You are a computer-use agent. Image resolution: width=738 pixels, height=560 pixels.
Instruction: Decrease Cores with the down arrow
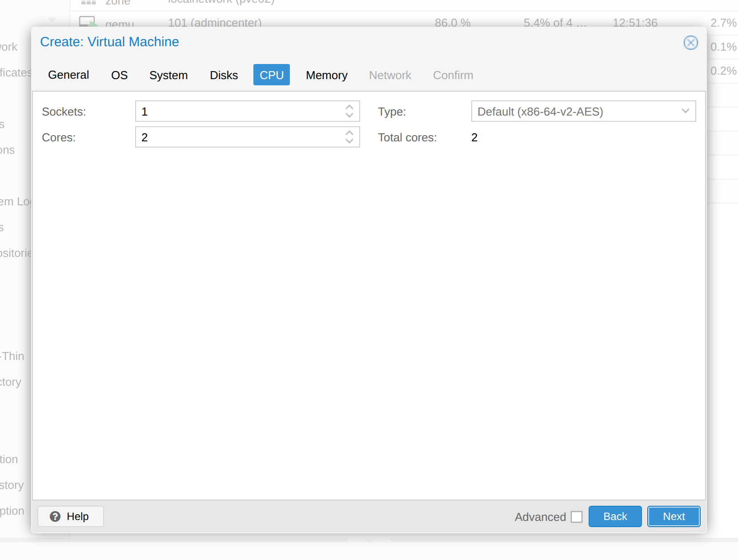click(349, 141)
